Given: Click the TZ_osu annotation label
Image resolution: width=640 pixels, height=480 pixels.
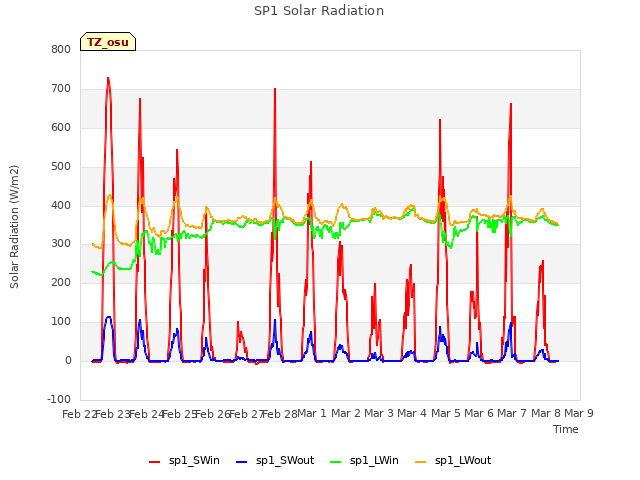Looking at the screenshot, I should coord(108,42).
